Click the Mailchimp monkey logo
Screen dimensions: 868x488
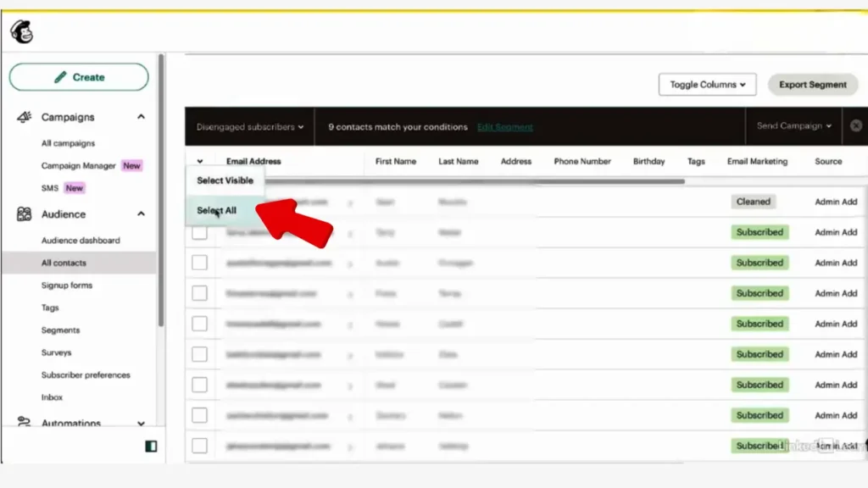click(21, 32)
